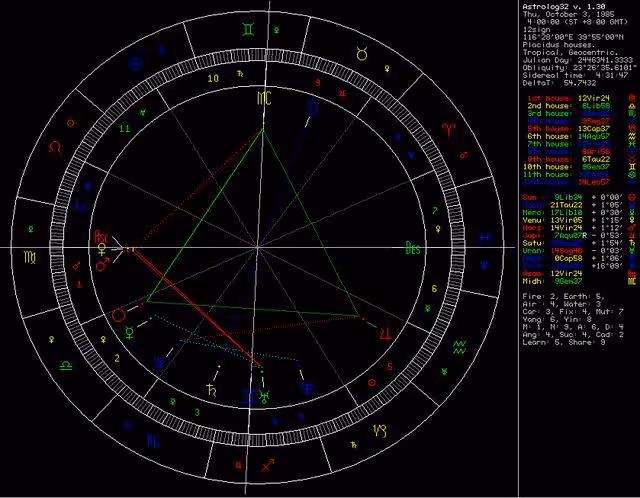Image resolution: width=640 pixels, height=498 pixels.
Task: Click the blue Scorpio sign glyph in outer ring
Action: [x=153, y=441]
